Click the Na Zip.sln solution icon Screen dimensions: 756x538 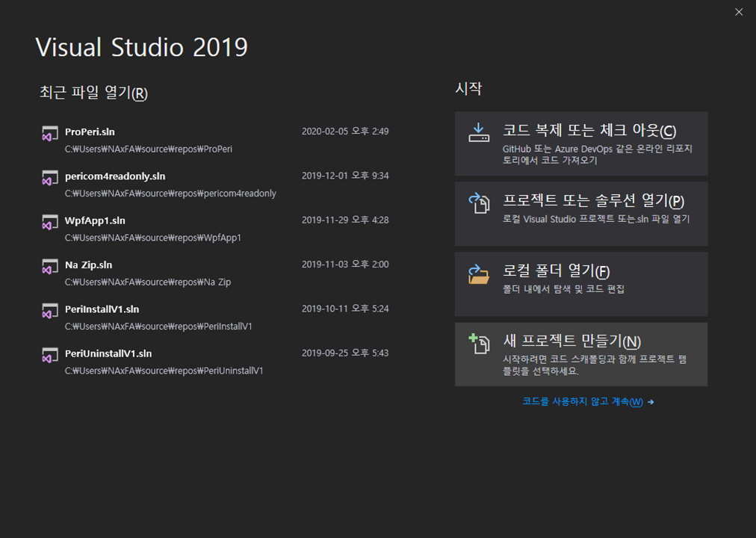49,267
